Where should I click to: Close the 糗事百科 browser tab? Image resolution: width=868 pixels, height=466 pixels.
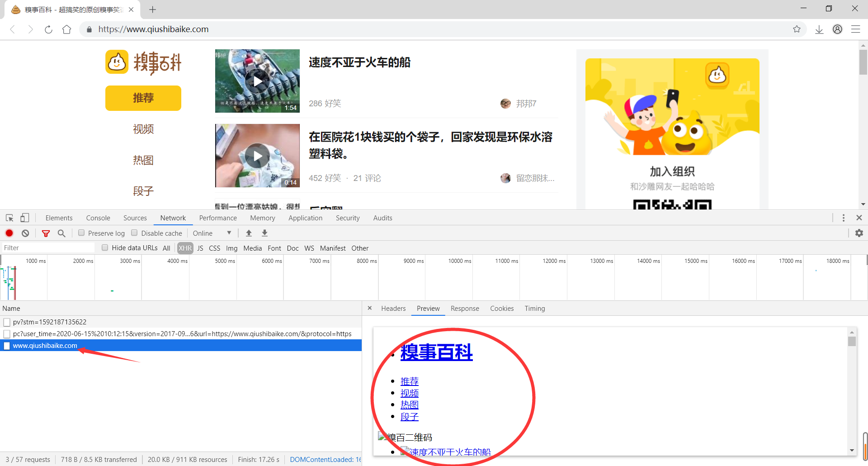coord(131,10)
